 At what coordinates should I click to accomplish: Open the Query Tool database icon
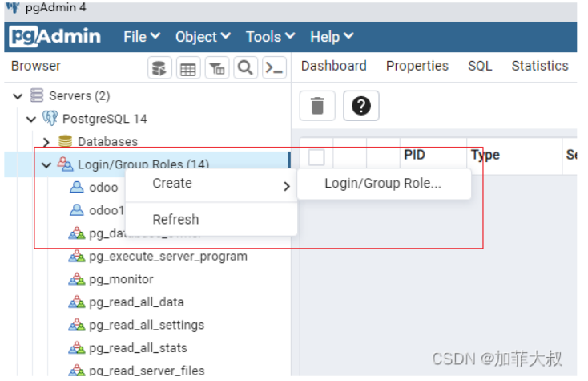(159, 68)
